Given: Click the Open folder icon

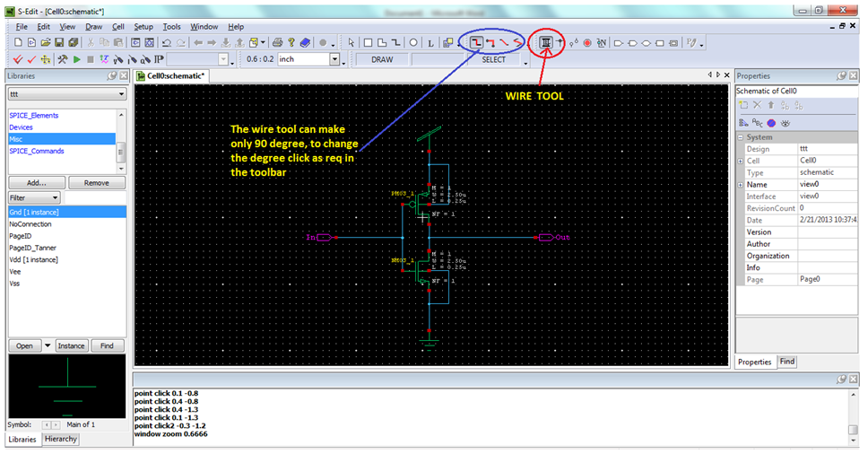Looking at the screenshot, I should point(46,43).
